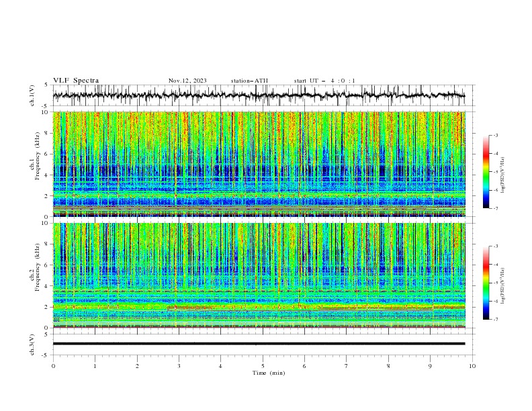Image resolution: width=532 pixels, height=411 pixels.
Task: Select the ch.1 colorbar 'log(PSD)(V²/Hz)' label
Action: click(x=503, y=175)
